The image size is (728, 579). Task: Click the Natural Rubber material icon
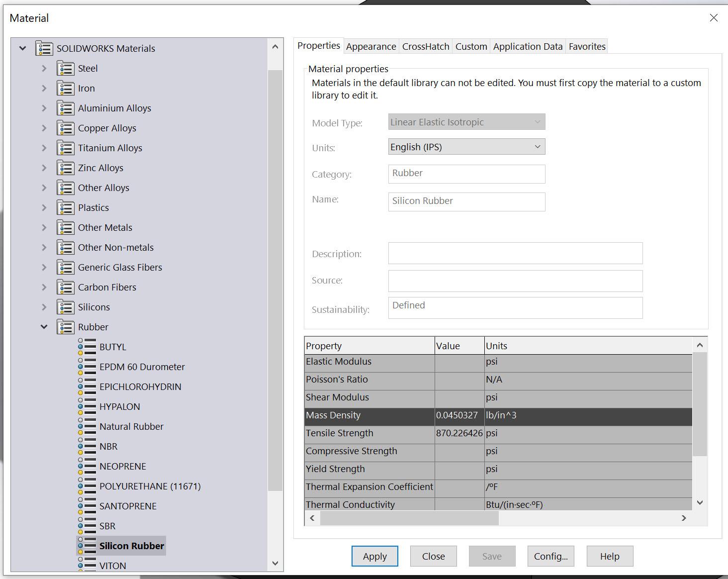click(87, 426)
